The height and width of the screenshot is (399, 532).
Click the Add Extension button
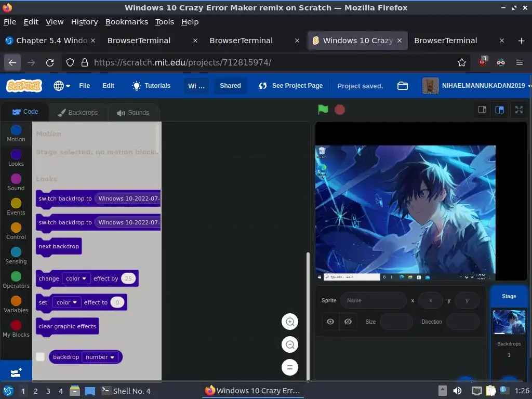[x=16, y=373]
